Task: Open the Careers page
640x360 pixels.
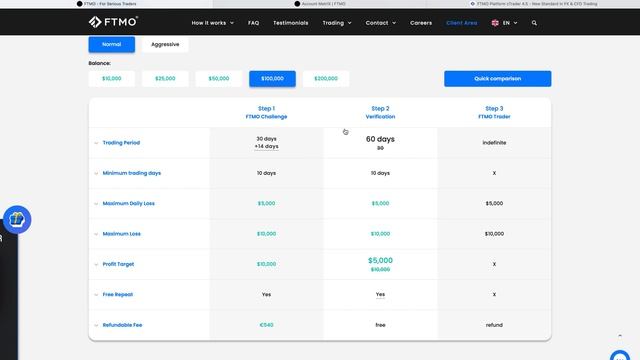Action: coord(421,23)
